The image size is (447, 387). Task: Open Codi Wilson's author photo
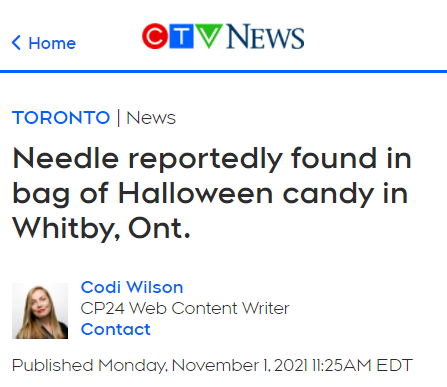point(40,311)
